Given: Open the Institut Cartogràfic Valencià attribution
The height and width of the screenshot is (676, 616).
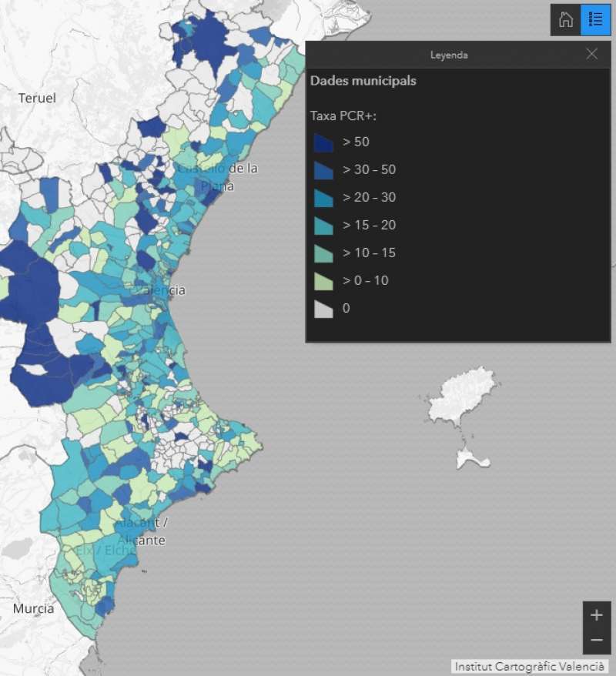Looking at the screenshot, I should [x=529, y=666].
